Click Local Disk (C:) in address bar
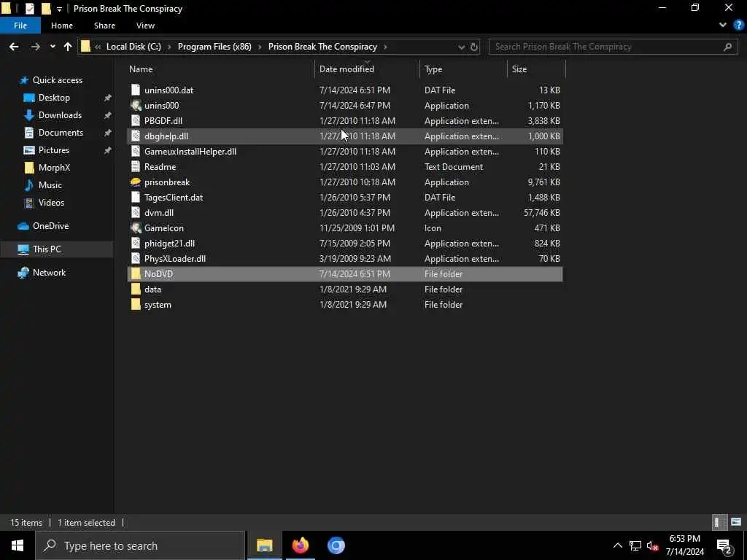The width and height of the screenshot is (747, 560). point(133,47)
